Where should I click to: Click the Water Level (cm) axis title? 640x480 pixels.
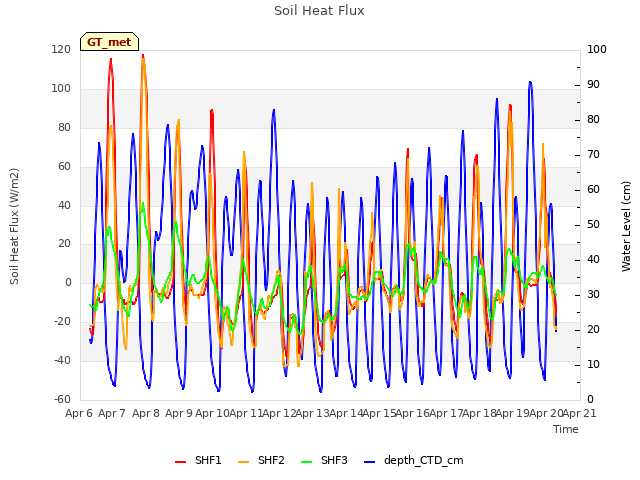pyautogui.click(x=626, y=226)
